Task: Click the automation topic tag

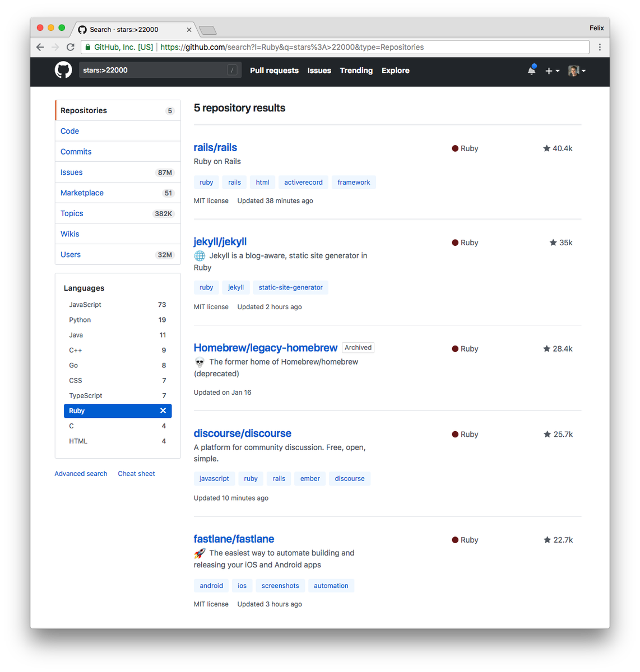Action: pos(331,586)
